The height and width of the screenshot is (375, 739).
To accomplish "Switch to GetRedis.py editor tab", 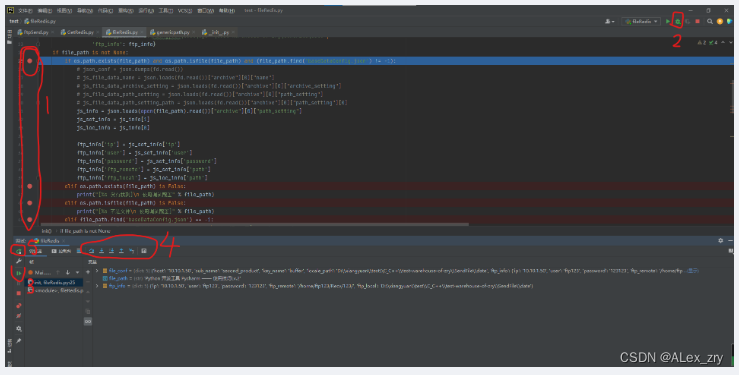I will 80,33.
